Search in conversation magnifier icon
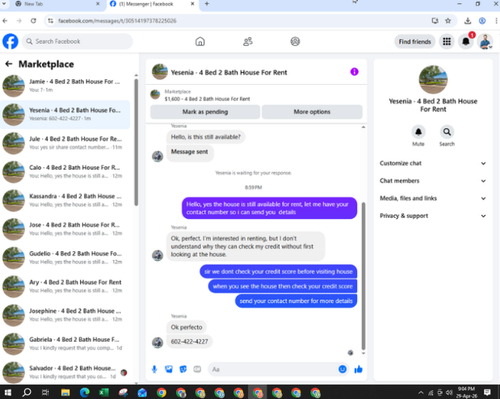500x399 pixels. tap(447, 132)
